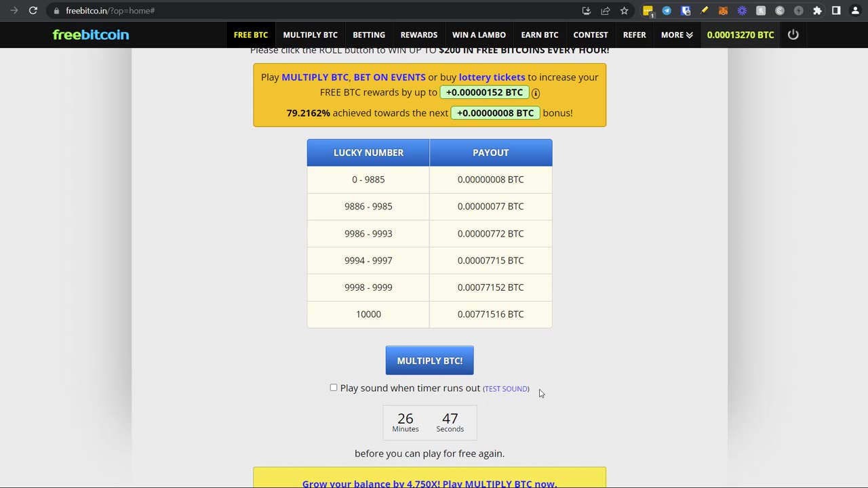Click payout 0.00007715 BTC cell

tap(491, 260)
